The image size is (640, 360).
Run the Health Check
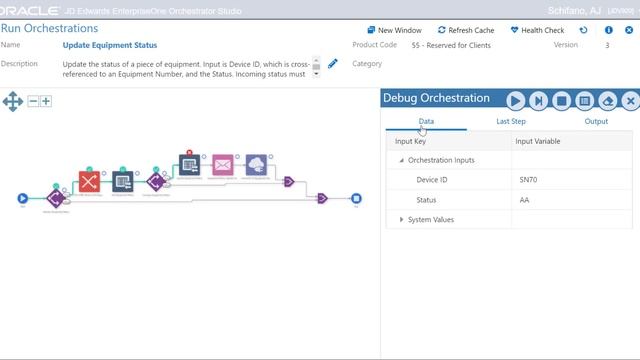pos(537,30)
